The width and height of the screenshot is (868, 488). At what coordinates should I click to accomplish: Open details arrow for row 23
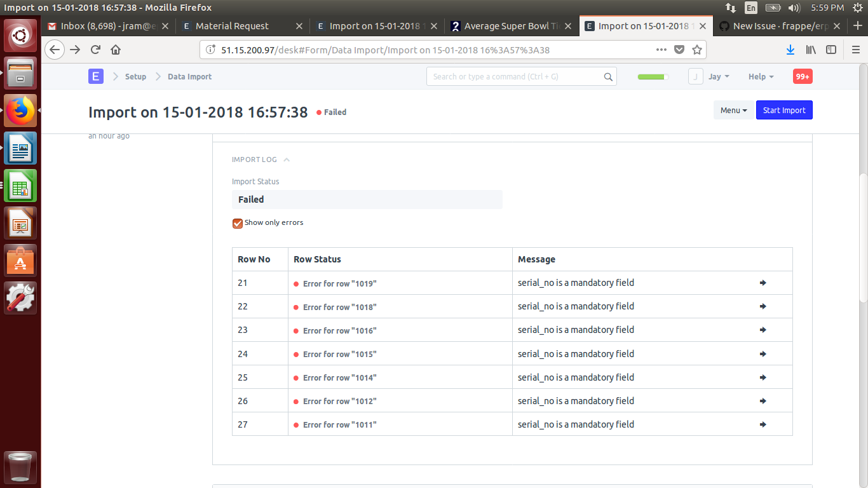763,330
